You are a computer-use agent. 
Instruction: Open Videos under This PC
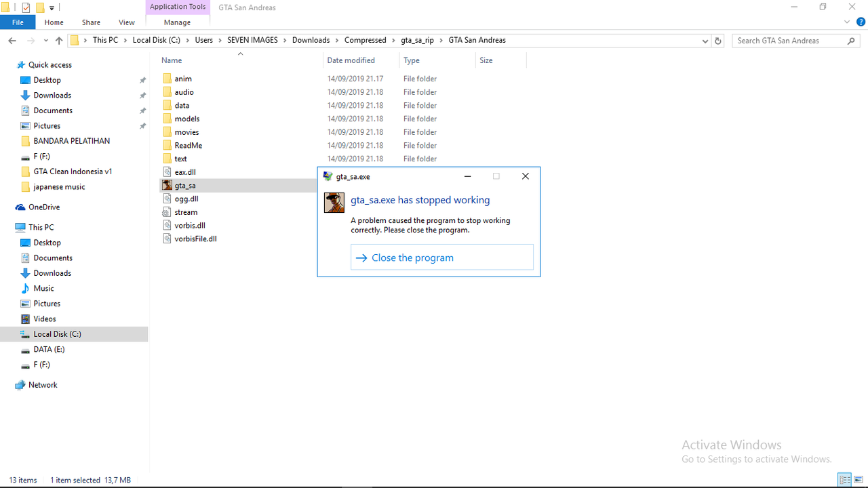45,319
